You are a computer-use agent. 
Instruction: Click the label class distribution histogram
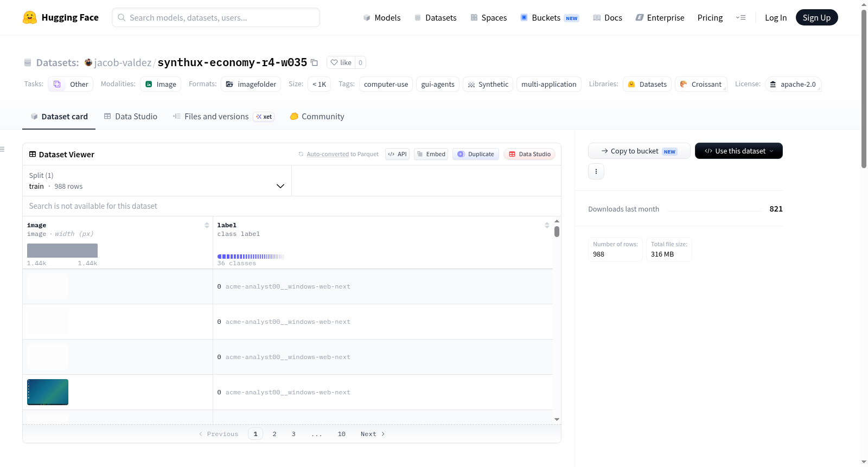tap(251, 257)
